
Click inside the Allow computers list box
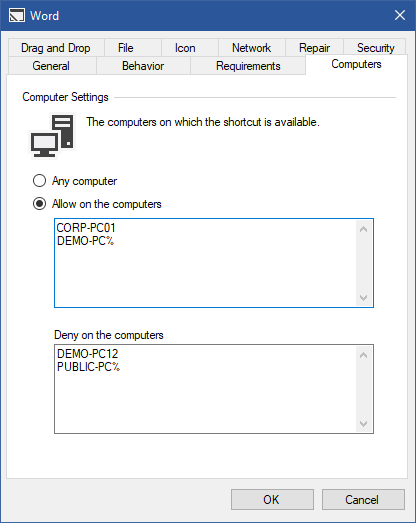pyautogui.click(x=205, y=263)
